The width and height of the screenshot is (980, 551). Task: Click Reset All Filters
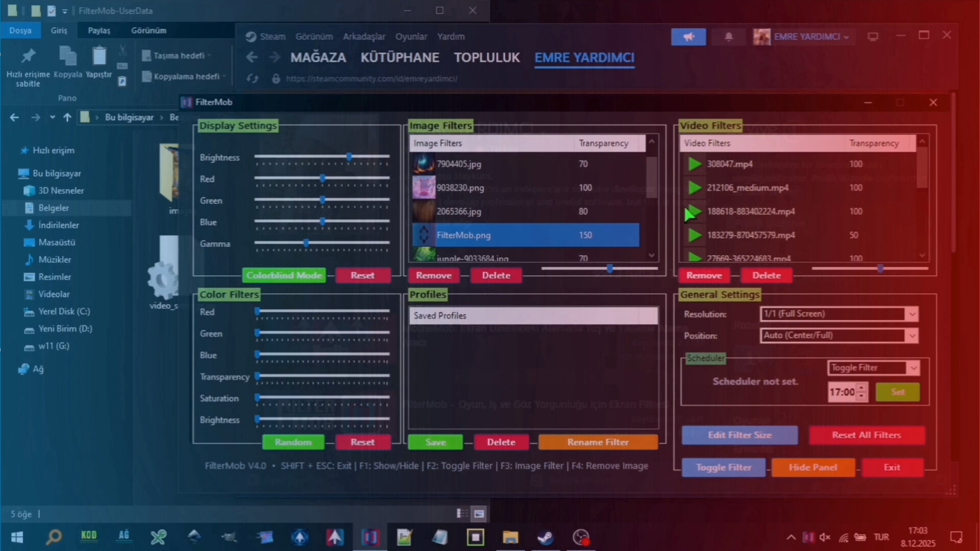pos(866,435)
